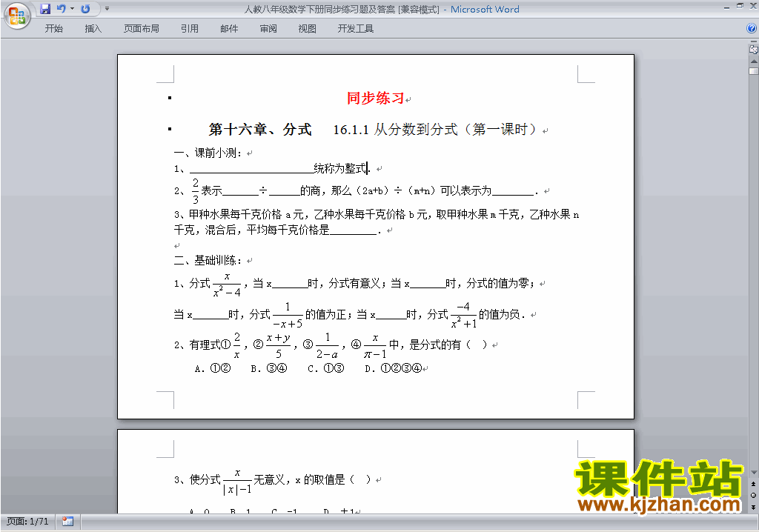Click the text 无意义，x 的取值是 on page two

click(299, 479)
